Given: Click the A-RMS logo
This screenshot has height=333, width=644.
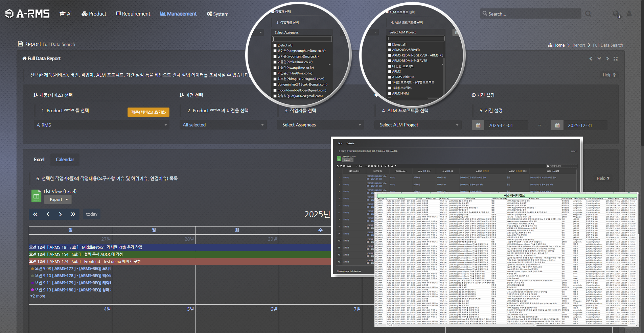Looking at the screenshot, I should coord(27,14).
